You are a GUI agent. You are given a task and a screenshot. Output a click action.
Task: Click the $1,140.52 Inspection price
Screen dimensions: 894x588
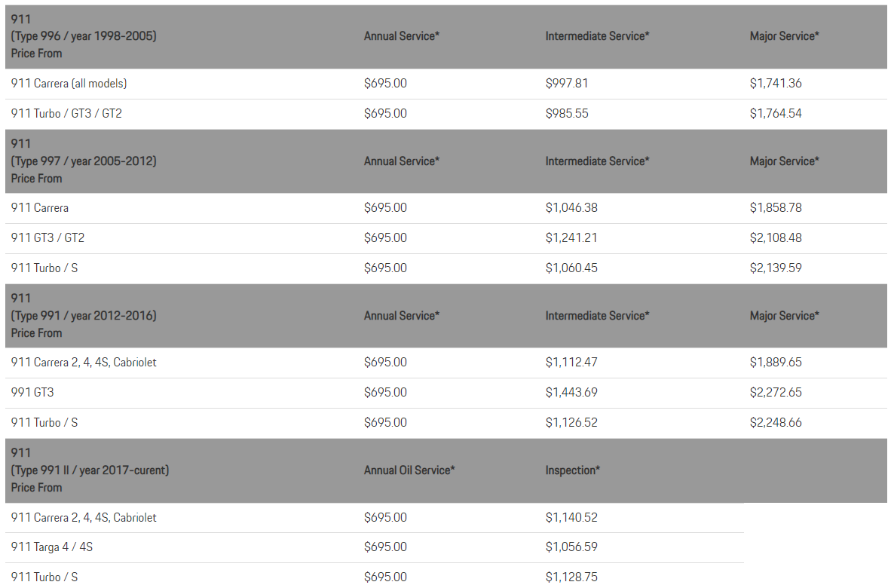point(571,517)
